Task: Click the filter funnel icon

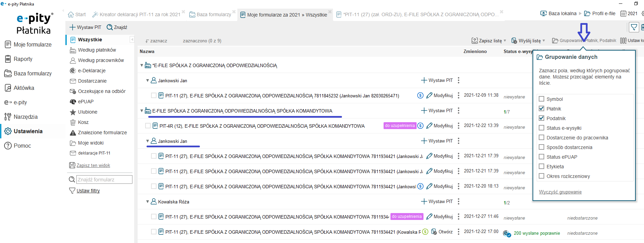Action: pyautogui.click(x=634, y=27)
